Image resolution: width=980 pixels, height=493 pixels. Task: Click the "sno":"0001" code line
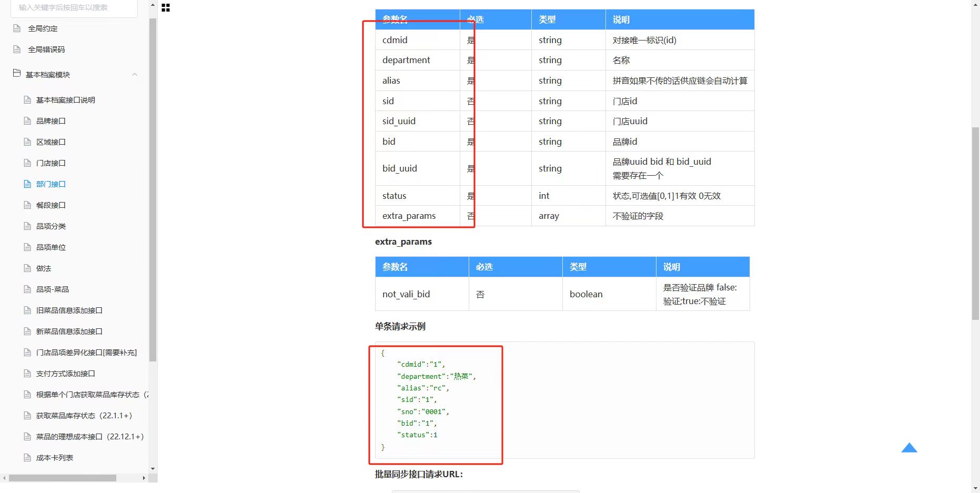point(423,411)
